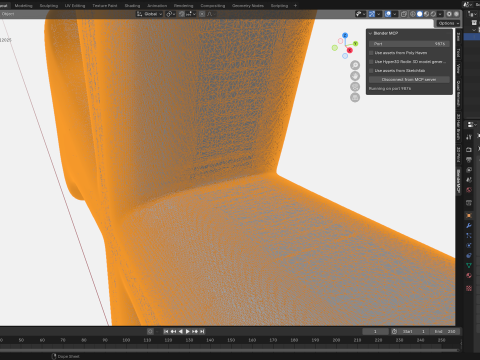Open the Compositing workspace tab
The height and width of the screenshot is (360, 480).
[x=213, y=6]
